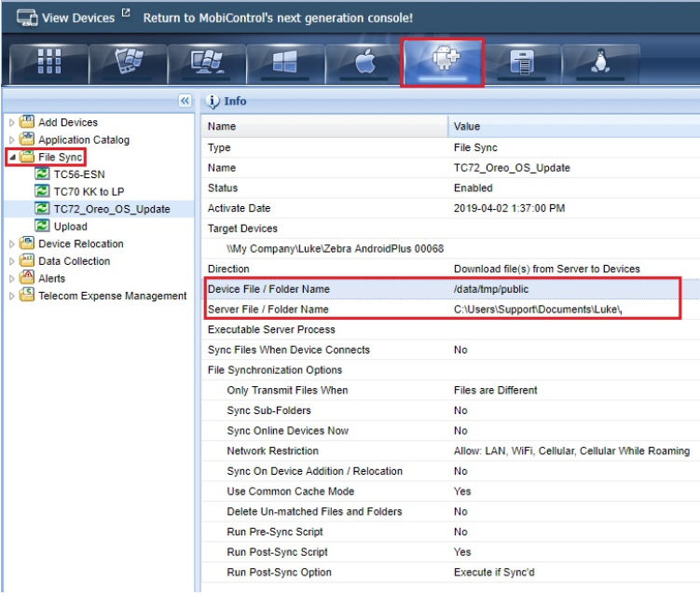
Task: Click the TC56-ESN sync rule icon
Action: coord(42,173)
